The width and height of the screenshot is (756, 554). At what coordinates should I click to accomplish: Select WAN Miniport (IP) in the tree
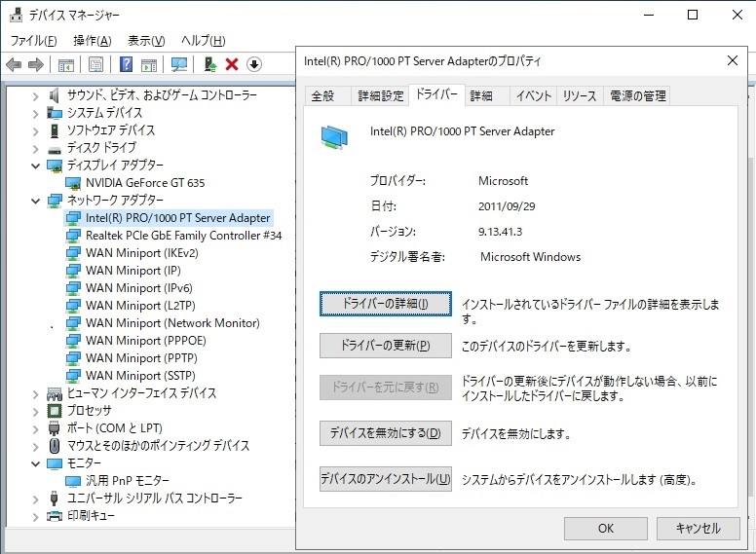click(x=133, y=271)
